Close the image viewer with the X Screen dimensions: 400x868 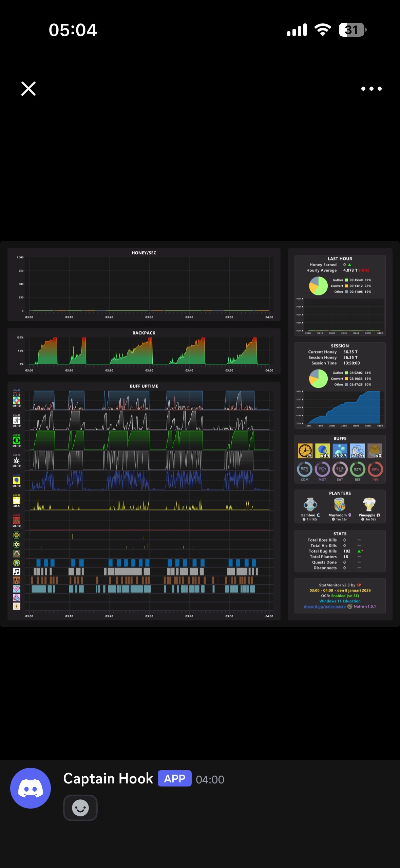28,89
